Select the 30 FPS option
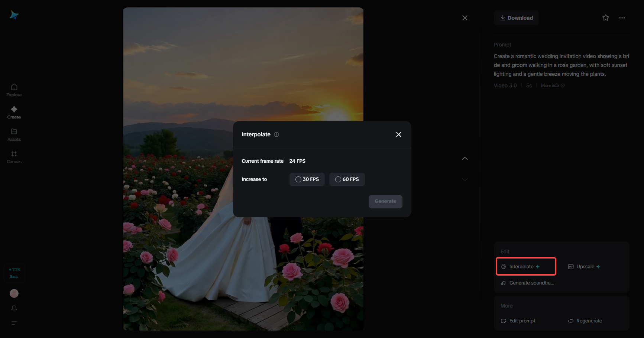 click(x=307, y=179)
